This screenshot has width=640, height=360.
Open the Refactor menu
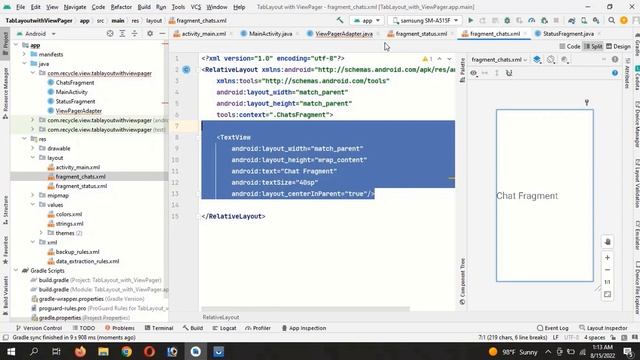121,7
